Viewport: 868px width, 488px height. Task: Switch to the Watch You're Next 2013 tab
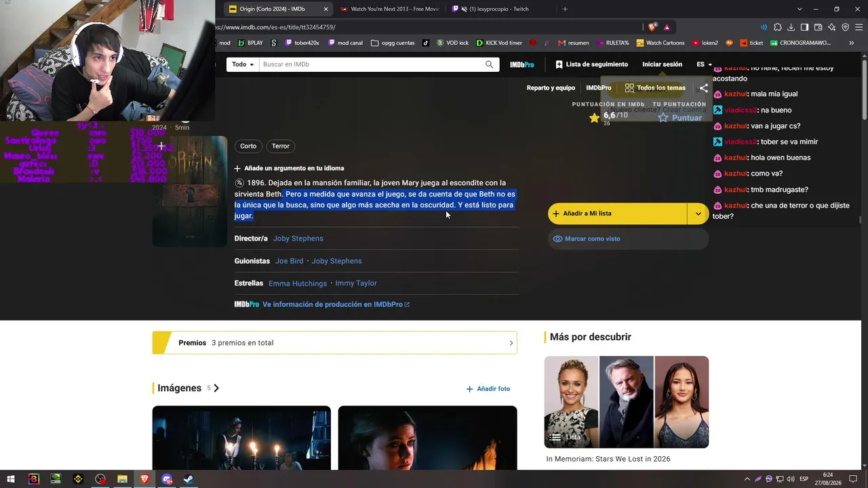(390, 9)
